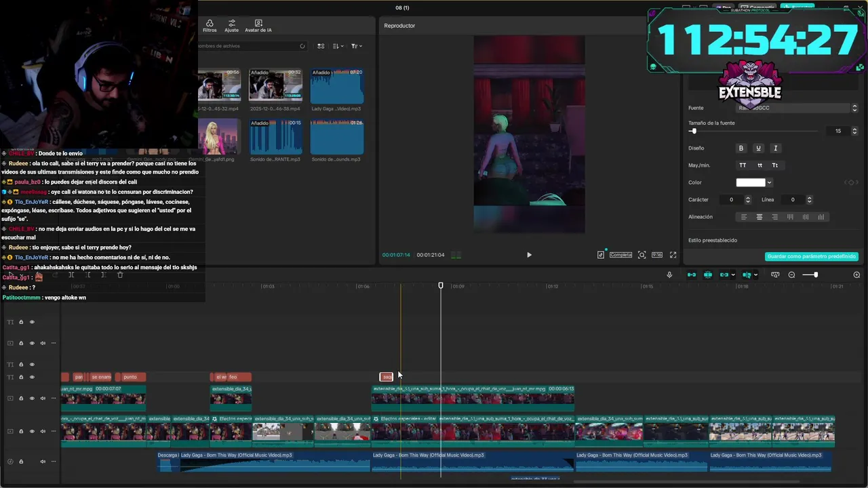
Task: Toggle bold text style
Action: tap(741, 148)
